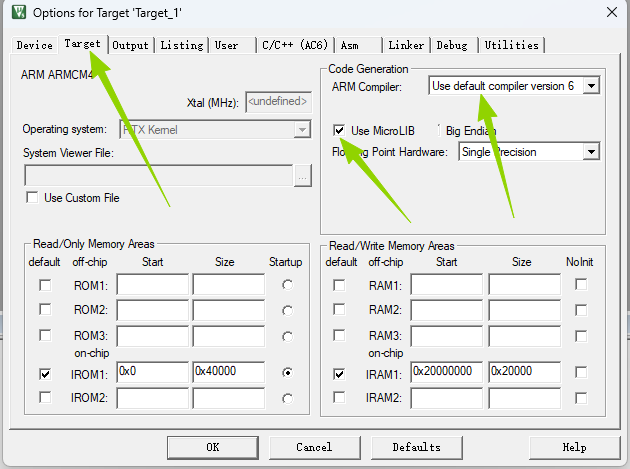Image resolution: width=630 pixels, height=469 pixels.
Task: Enable NoInit for RAM2
Action: (581, 310)
